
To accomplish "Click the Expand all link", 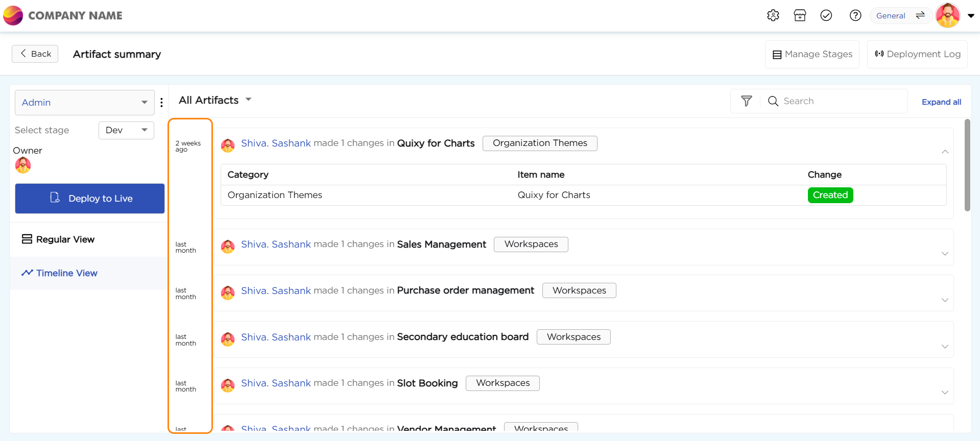I will pyautogui.click(x=941, y=102).
